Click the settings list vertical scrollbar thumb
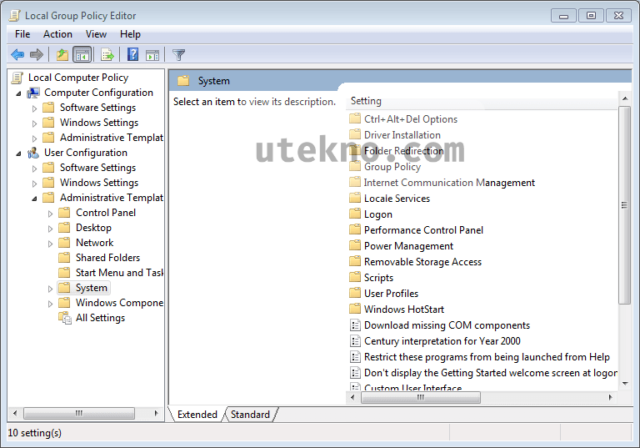640x448 pixels. (x=624, y=205)
